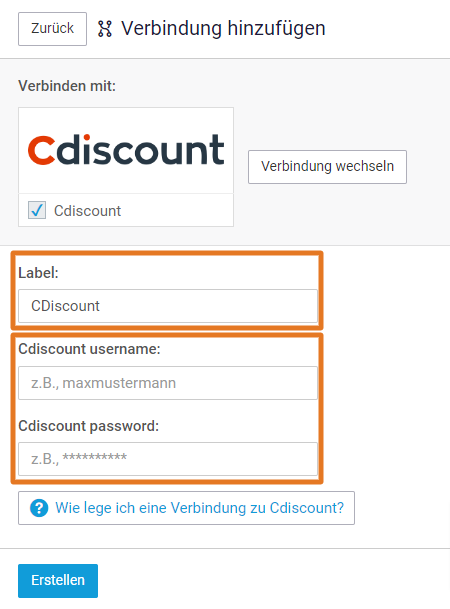Go back with the Zurück button
This screenshot has height=609, width=450.
pyautogui.click(x=52, y=29)
